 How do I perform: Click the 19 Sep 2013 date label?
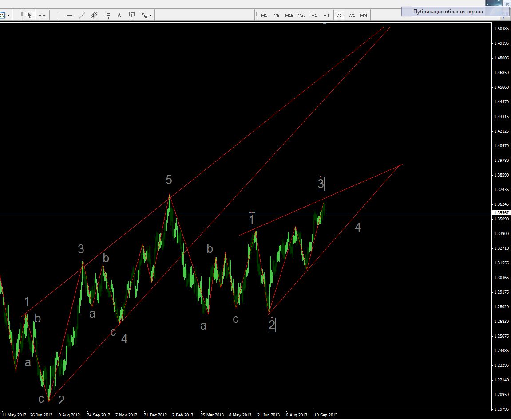[x=326, y=415]
